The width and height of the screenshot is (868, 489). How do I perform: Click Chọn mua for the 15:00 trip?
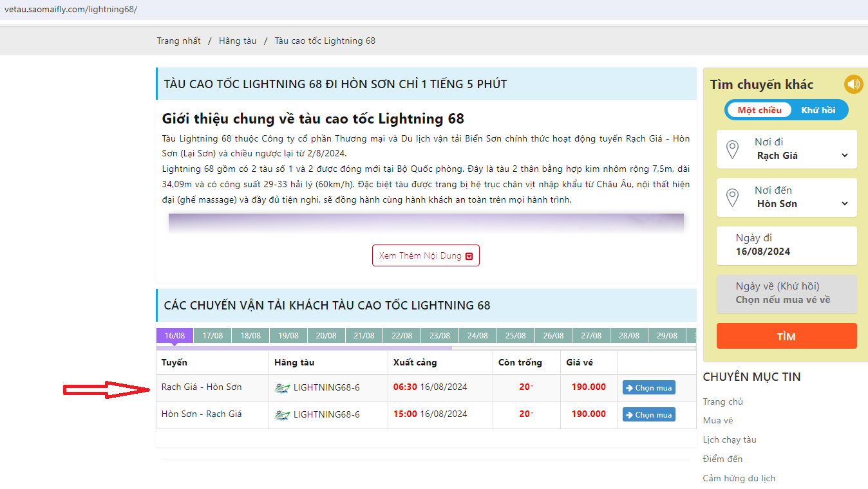[x=648, y=415]
